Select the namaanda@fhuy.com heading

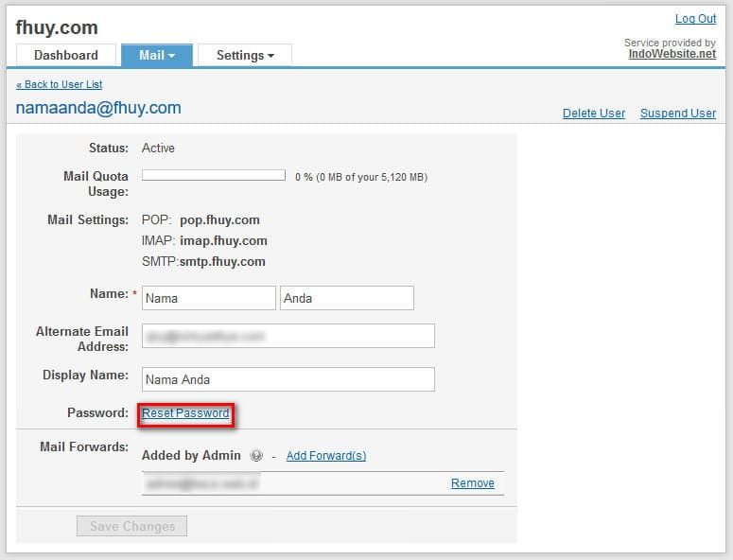tap(98, 108)
